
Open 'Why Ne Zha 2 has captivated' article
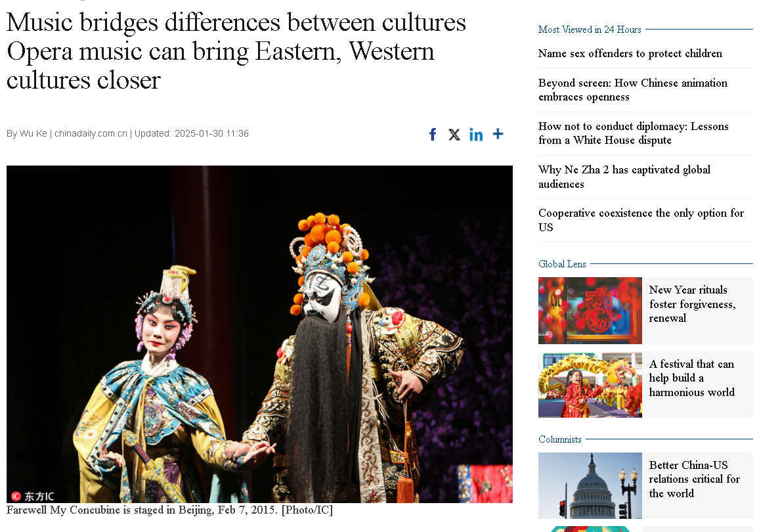click(624, 177)
